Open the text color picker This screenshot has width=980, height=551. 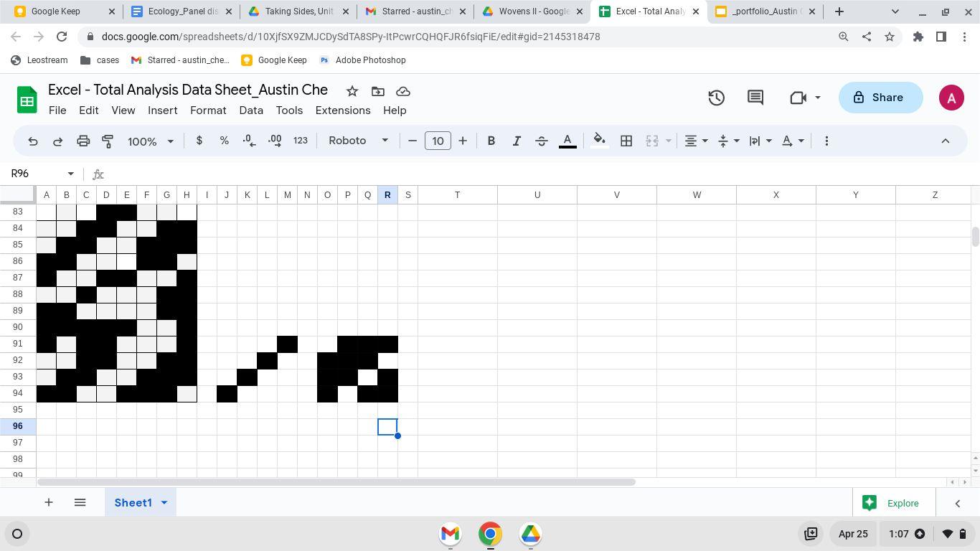pyautogui.click(x=567, y=141)
